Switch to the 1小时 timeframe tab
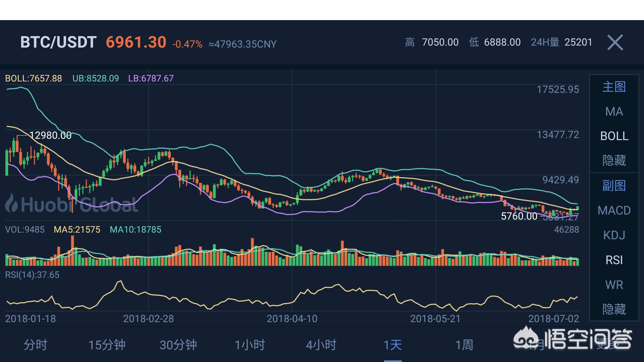 [x=250, y=345]
